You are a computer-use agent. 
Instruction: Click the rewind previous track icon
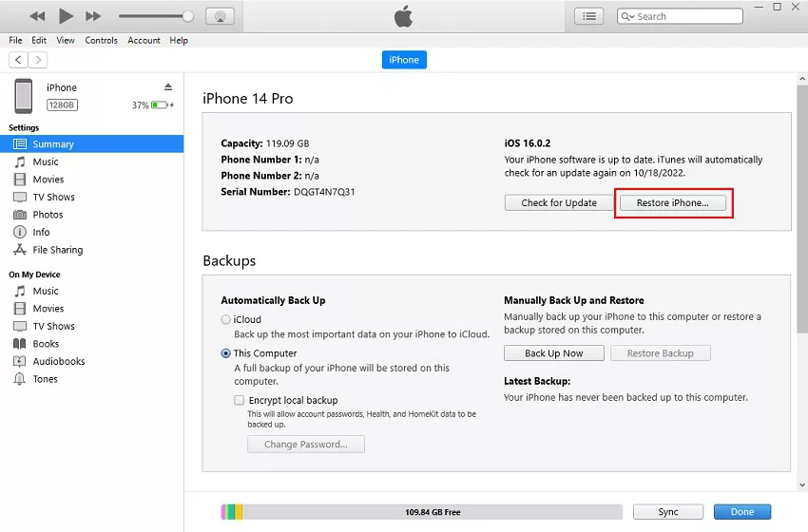[x=37, y=16]
